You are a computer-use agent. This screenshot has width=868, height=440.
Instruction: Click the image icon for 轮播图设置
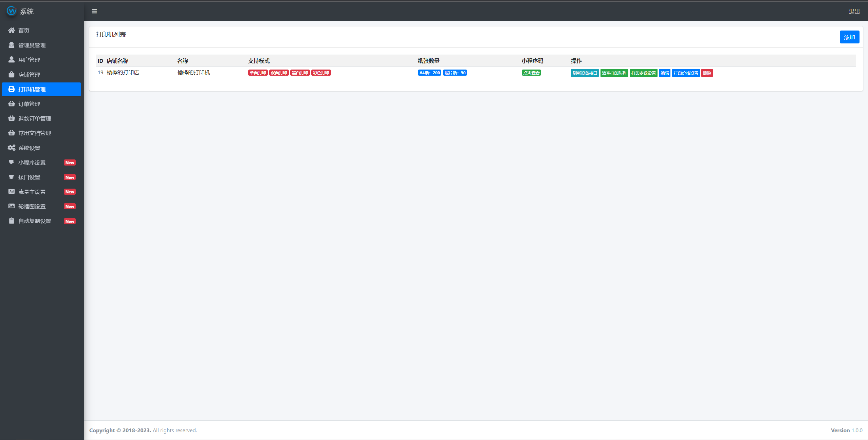click(12, 206)
